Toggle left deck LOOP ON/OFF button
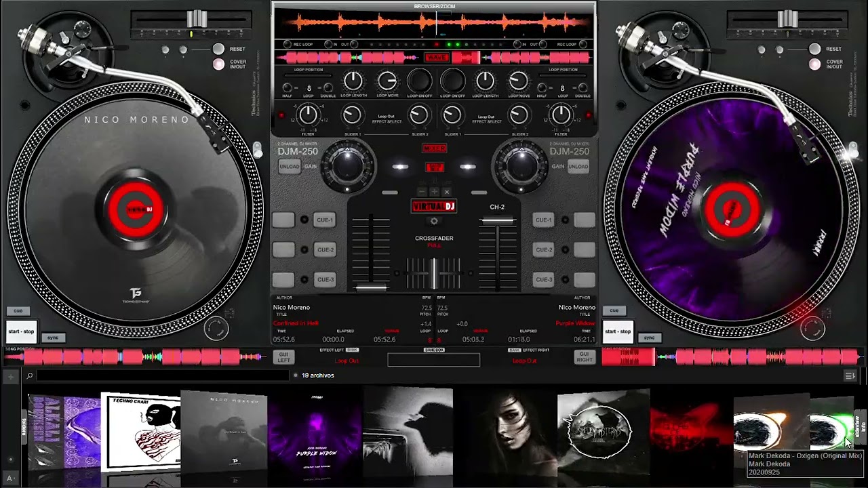Screen dimensions: 868x488 pyautogui.click(x=420, y=81)
